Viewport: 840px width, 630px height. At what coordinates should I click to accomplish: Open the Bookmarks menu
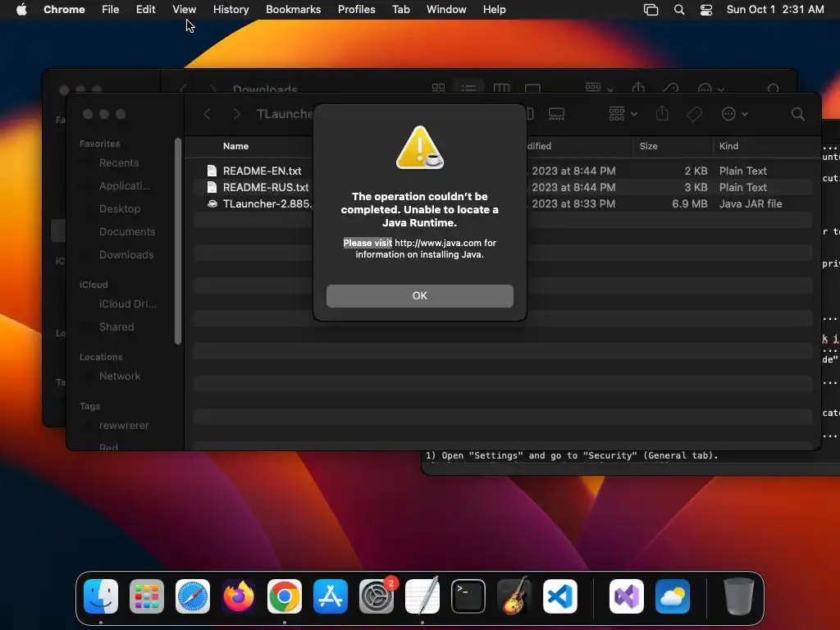[293, 10]
